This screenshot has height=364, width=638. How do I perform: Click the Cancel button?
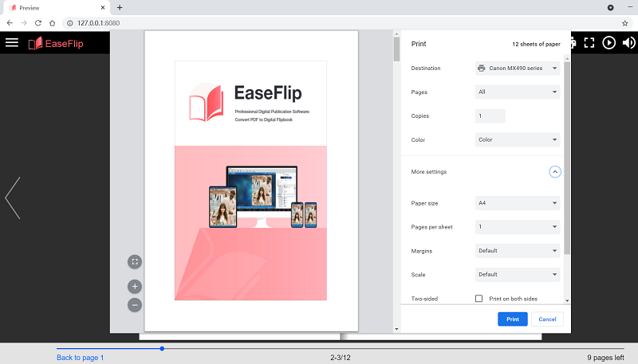[x=547, y=319]
